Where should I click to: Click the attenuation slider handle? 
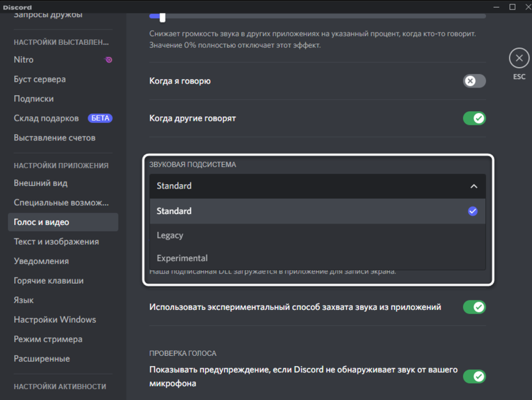point(162,17)
